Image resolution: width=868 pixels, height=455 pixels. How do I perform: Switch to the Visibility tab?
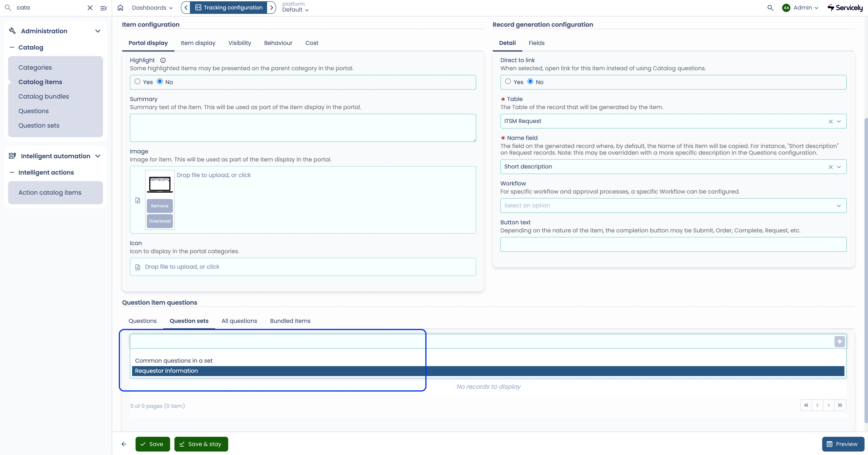(240, 43)
